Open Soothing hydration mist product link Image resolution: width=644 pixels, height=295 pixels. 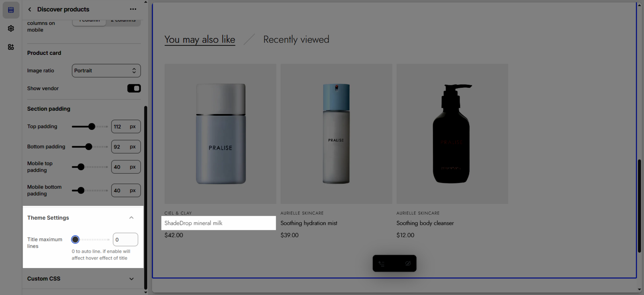click(x=309, y=223)
